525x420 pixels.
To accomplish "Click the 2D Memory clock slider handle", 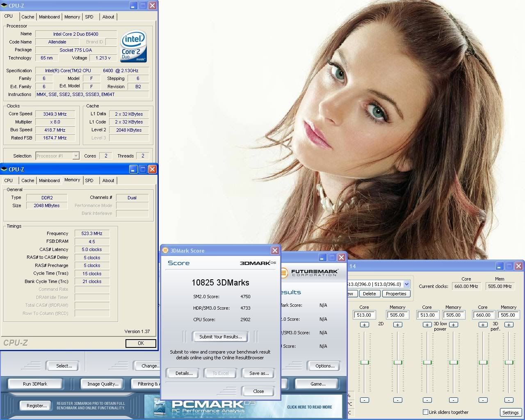I will click(397, 362).
